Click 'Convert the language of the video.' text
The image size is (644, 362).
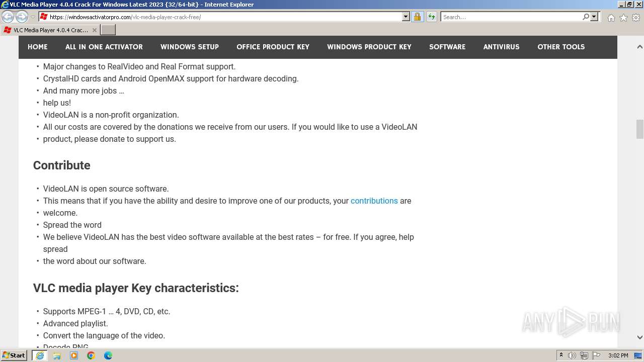[x=104, y=335]
